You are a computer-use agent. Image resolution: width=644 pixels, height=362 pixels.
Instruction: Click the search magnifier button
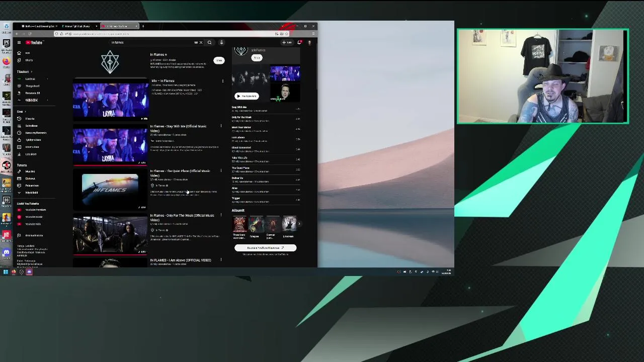(x=209, y=42)
